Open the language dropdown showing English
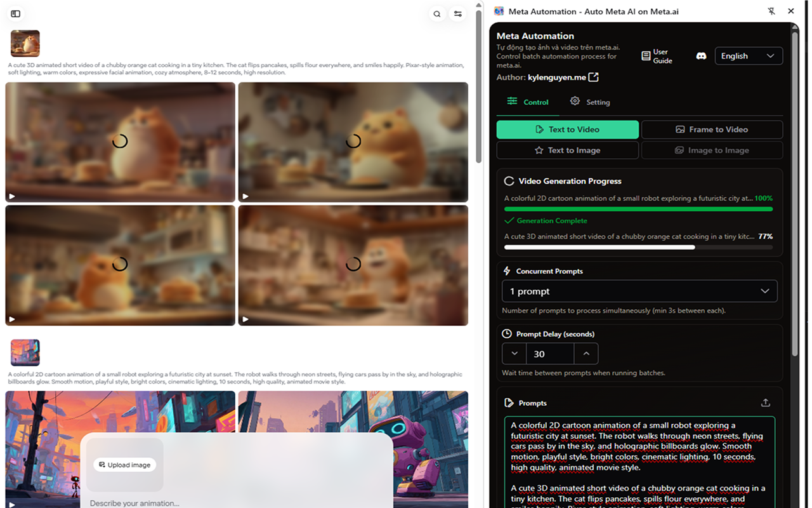Viewport: 812px width, 508px height. click(x=749, y=56)
